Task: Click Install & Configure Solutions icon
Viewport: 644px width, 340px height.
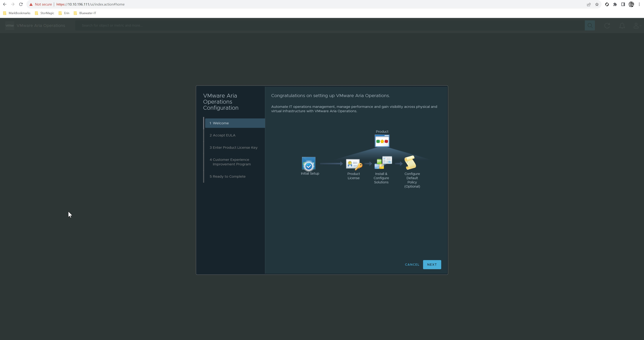Action: 383,163
